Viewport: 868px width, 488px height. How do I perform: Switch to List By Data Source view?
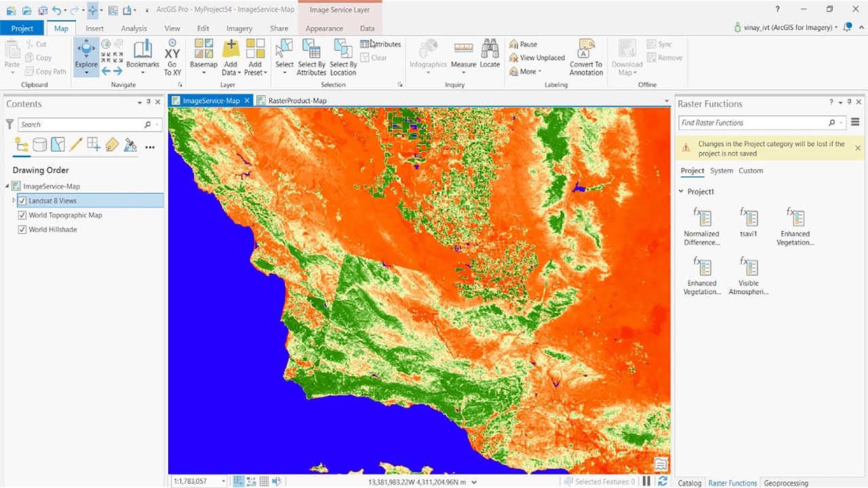[x=40, y=145]
